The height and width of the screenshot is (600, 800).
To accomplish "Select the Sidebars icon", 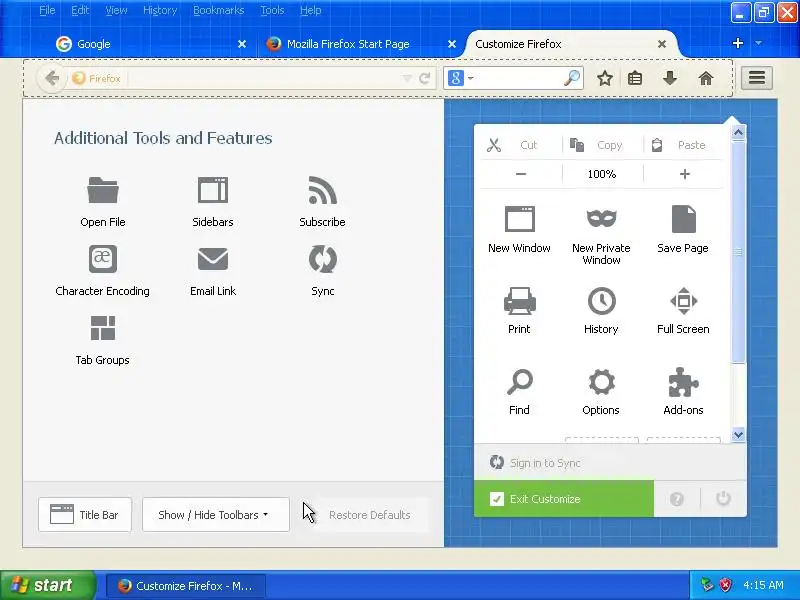I will tap(213, 190).
